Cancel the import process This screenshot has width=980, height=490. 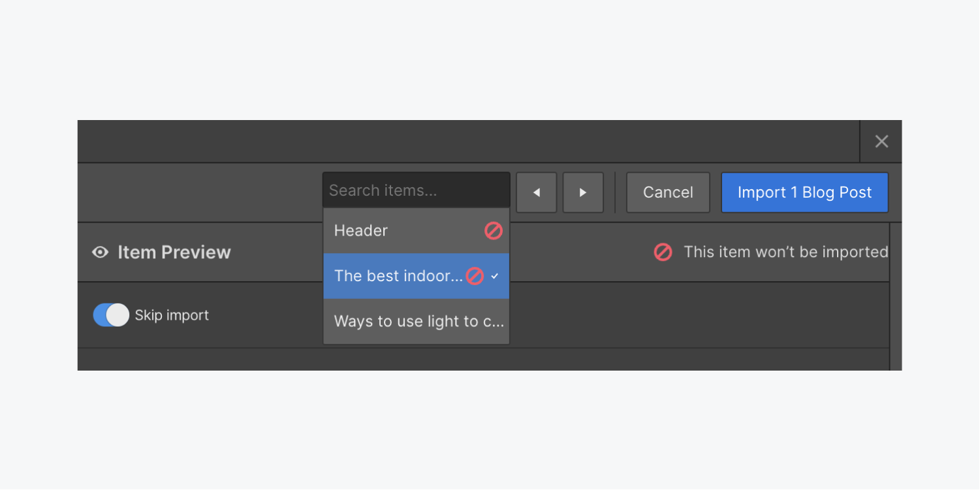point(667,192)
